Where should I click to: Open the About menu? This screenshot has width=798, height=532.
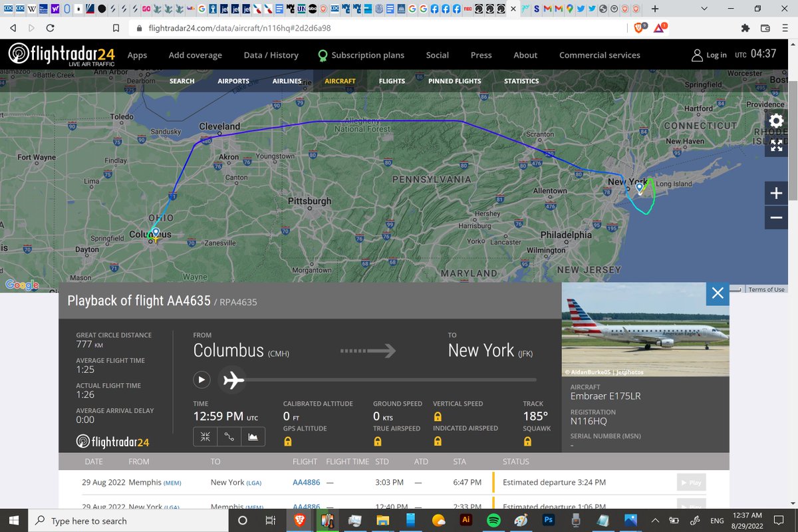(x=525, y=55)
